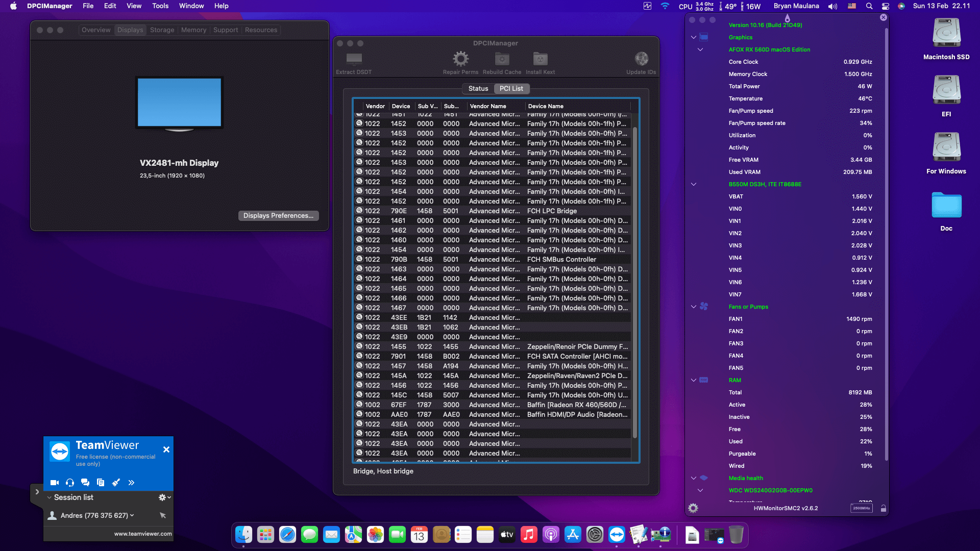Collapse the Media health section
This screenshot has height=551, width=980.
pos(693,478)
